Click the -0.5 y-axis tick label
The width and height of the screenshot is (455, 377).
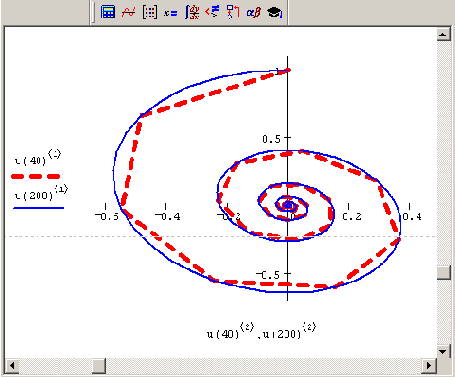(x=268, y=275)
